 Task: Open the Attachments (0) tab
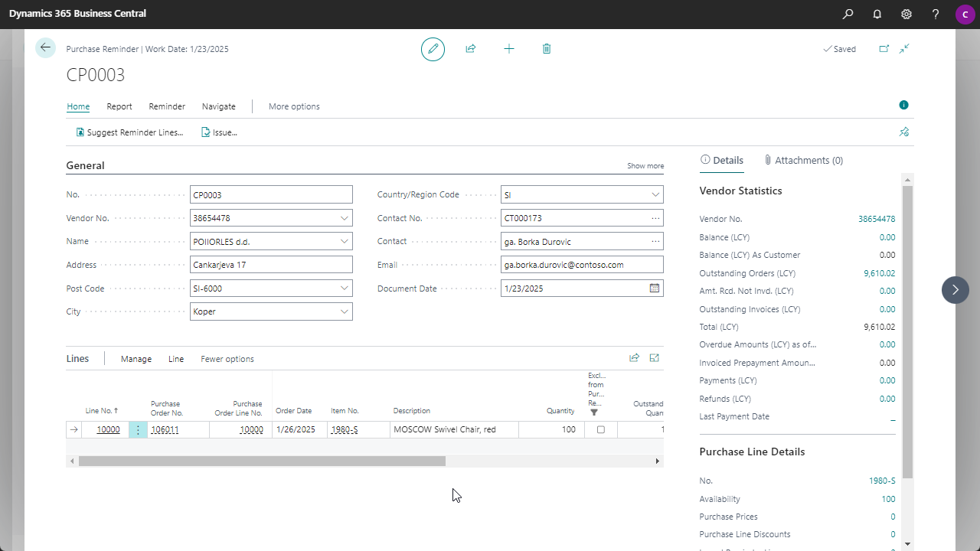coord(803,161)
